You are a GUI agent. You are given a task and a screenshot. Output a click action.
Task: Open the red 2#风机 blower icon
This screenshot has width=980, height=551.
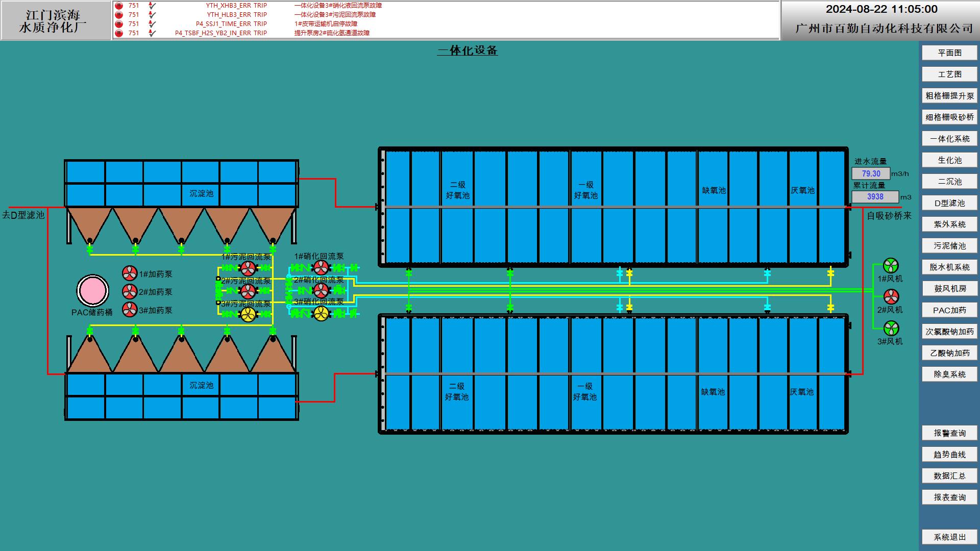click(891, 297)
